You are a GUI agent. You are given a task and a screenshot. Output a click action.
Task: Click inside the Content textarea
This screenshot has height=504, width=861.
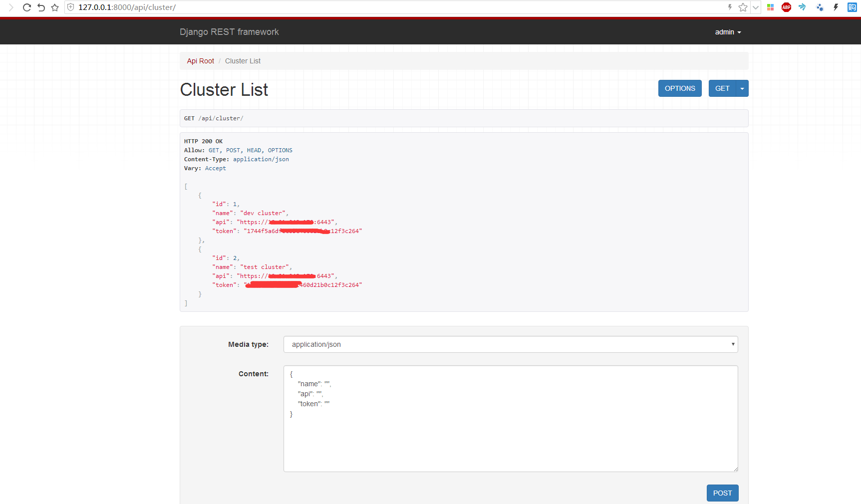[511, 419]
